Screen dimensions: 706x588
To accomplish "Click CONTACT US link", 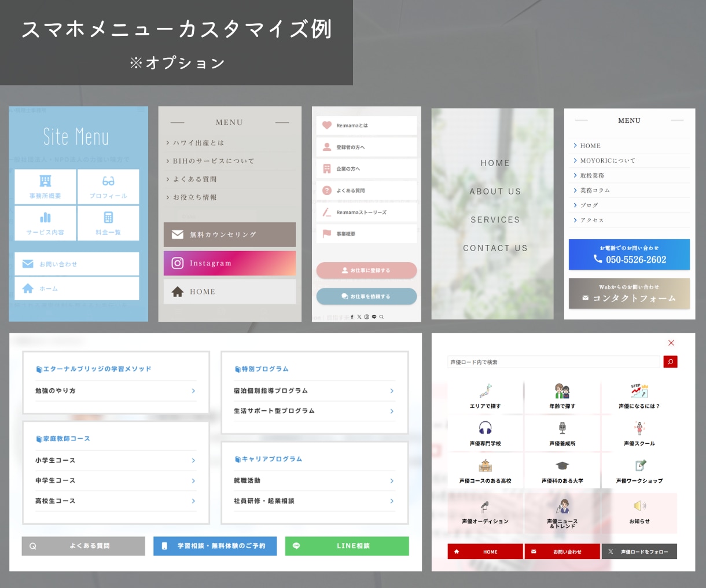I will pyautogui.click(x=495, y=248).
